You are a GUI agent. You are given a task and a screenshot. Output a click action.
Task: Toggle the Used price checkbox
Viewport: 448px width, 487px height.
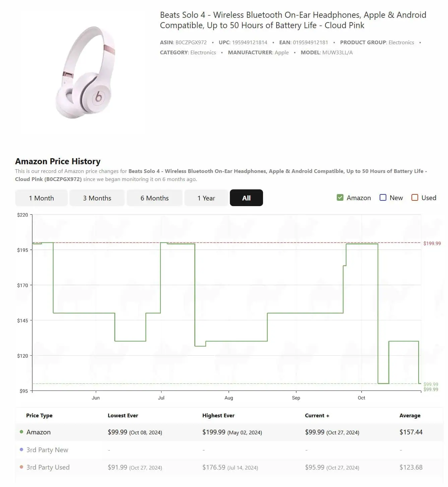415,198
